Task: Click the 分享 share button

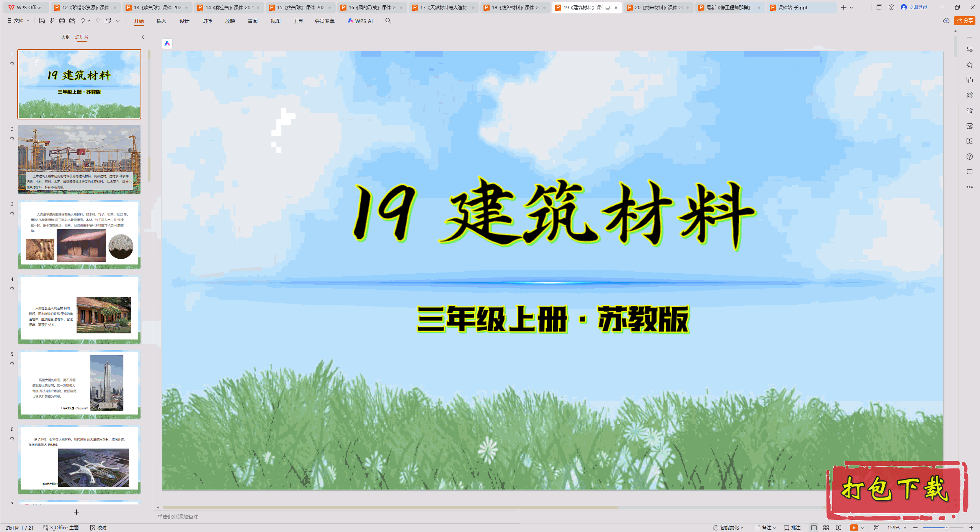Action: coord(964,21)
